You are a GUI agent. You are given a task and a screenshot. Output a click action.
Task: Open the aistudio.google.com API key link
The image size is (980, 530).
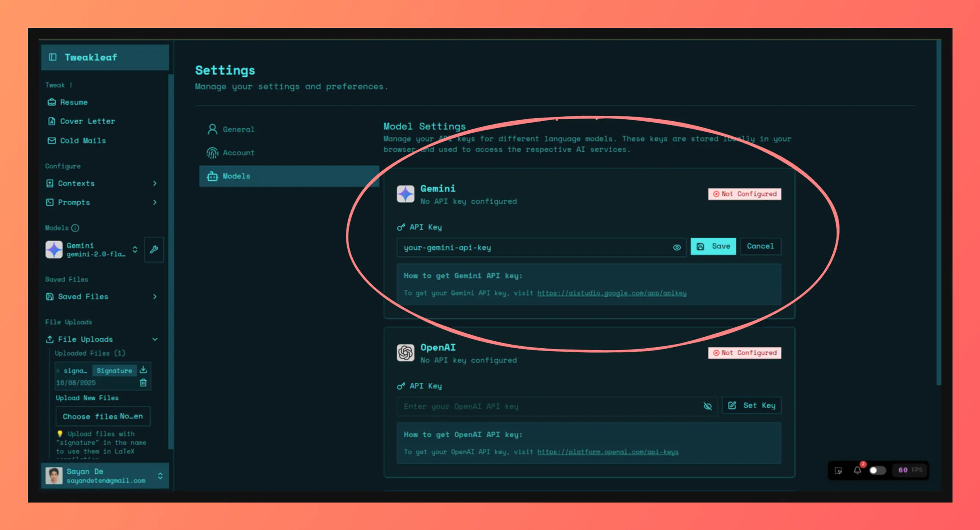612,293
